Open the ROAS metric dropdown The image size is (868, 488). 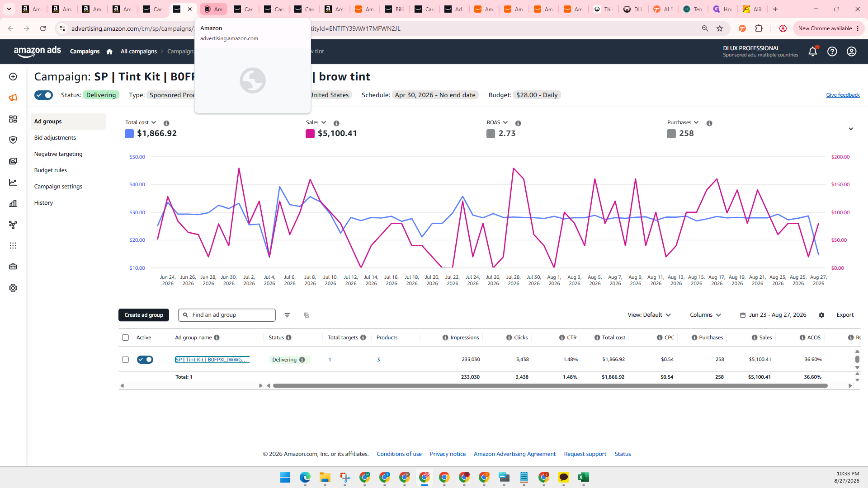[x=497, y=123]
